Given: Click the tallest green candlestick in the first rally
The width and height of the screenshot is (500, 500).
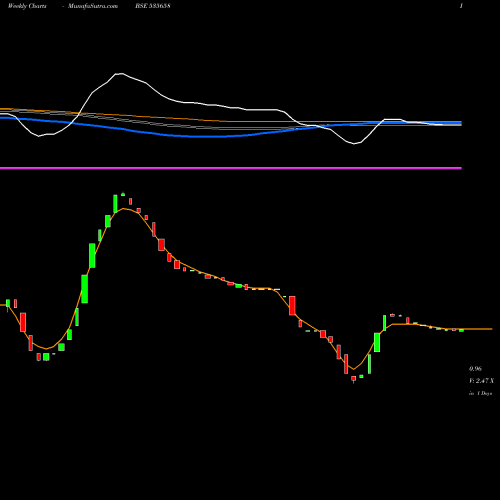Looking at the screenshot, I should coord(85,289).
